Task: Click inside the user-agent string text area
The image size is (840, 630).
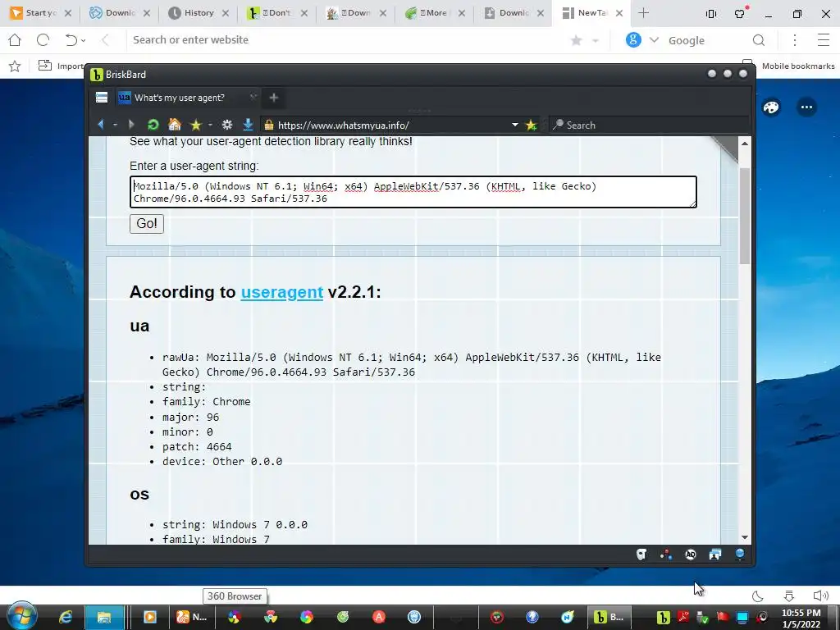Action: click(413, 192)
